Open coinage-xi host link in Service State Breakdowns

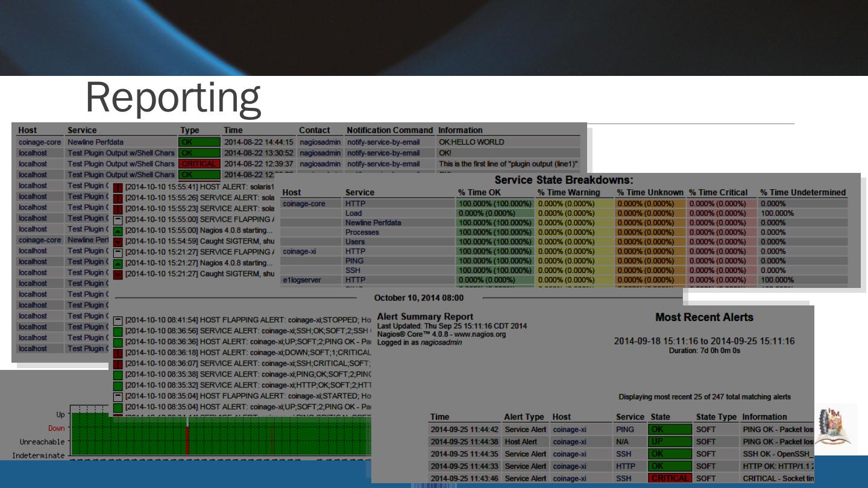(300, 251)
